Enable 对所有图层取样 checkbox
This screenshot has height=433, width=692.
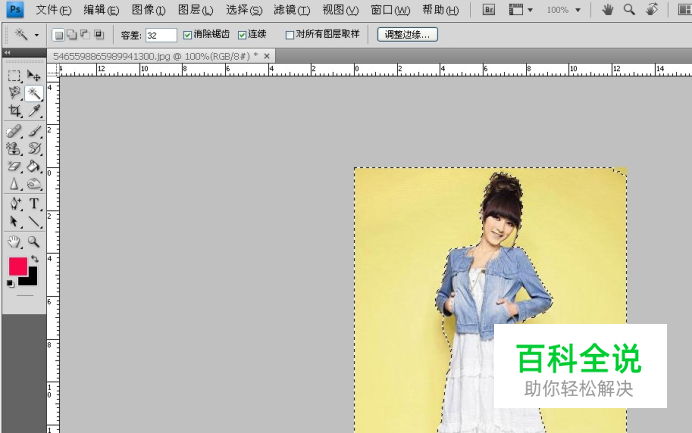click(290, 35)
